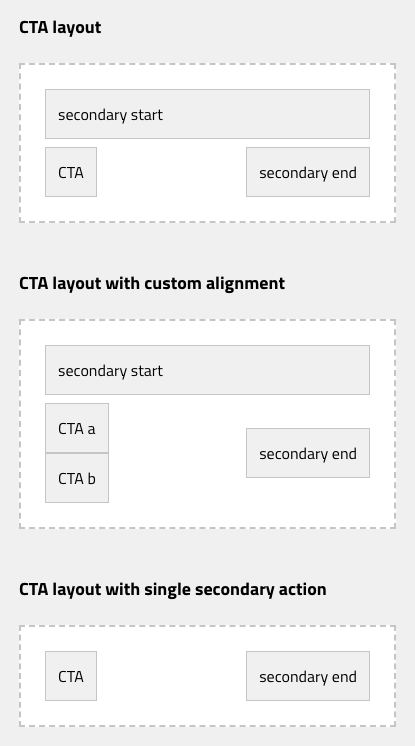The image size is (415, 746).
Task: Click dashed border of the custom alignment container
Action: point(207,320)
